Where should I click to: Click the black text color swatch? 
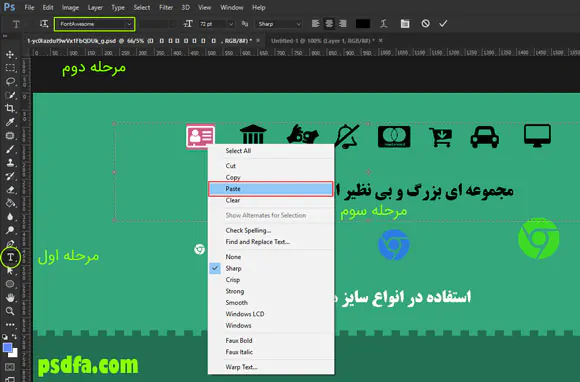362,24
